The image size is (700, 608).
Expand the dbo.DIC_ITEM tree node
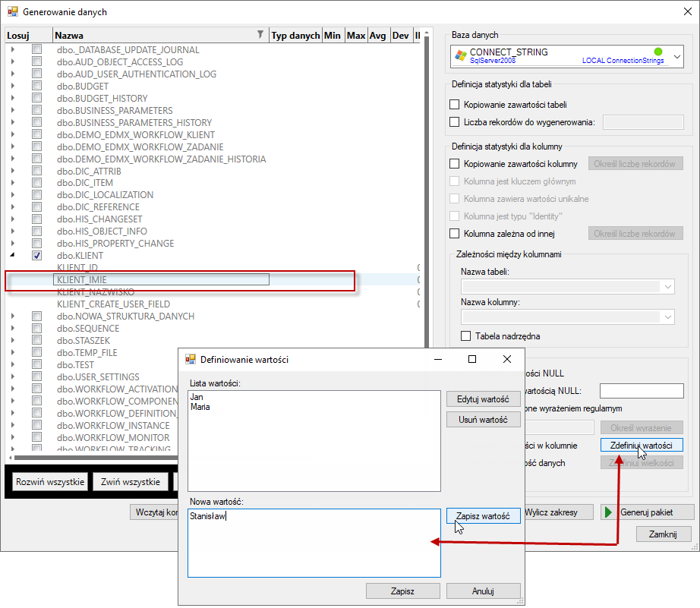[x=12, y=183]
